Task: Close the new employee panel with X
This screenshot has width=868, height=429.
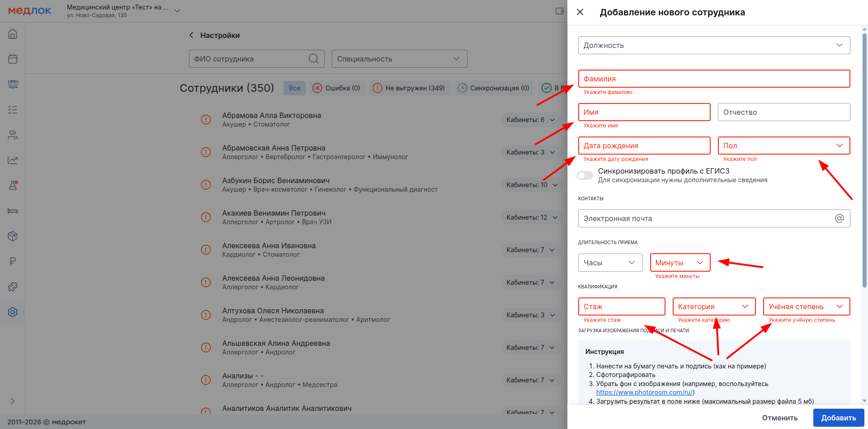Action: (580, 12)
